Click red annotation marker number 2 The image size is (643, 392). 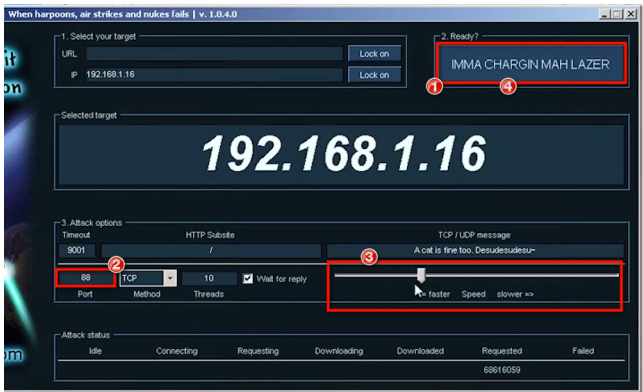(116, 264)
